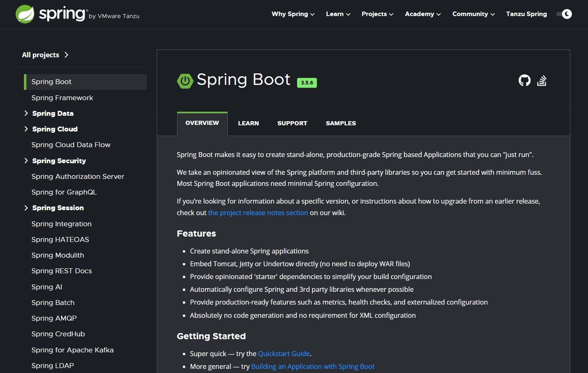Click the 3.5.6 version badge
588x373 pixels.
pyautogui.click(x=307, y=82)
